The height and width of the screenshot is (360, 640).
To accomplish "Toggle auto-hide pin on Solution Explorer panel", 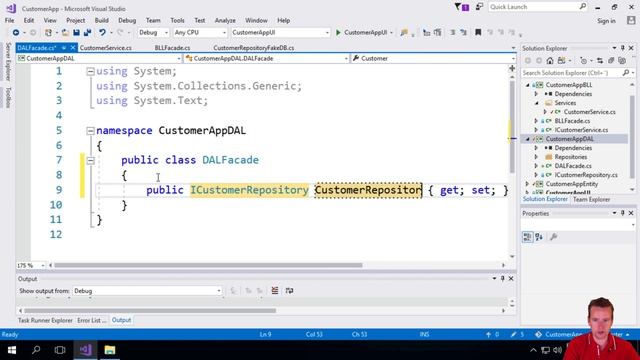I will click(622, 48).
